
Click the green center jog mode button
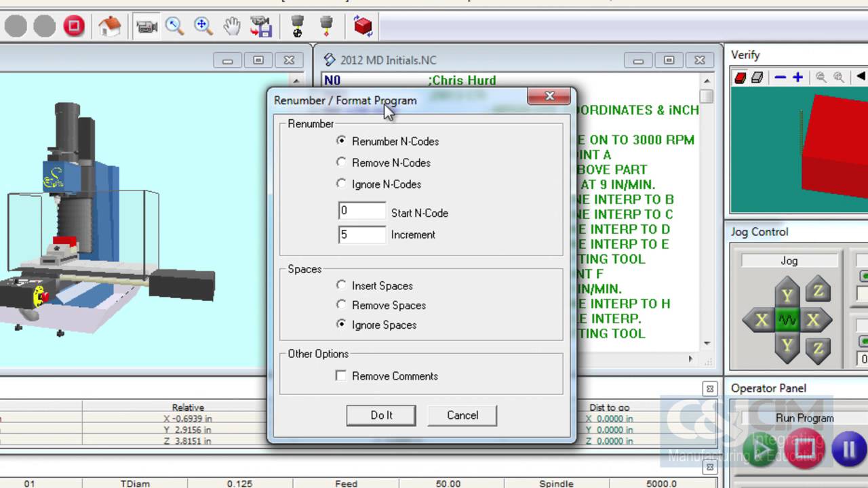pyautogui.click(x=787, y=320)
